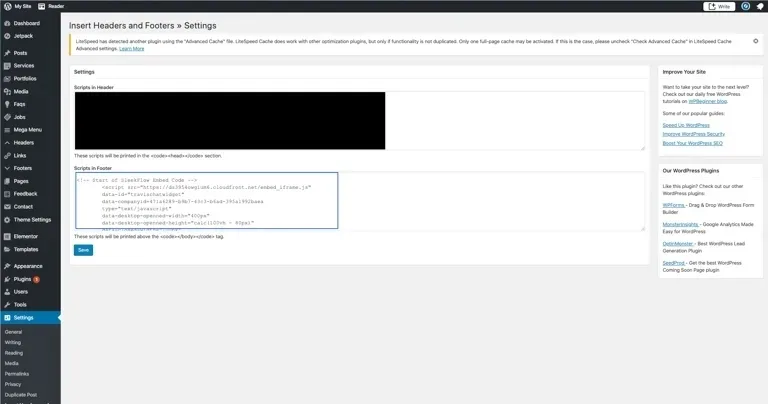Click inside the Scripts in Header textarea
The height and width of the screenshot is (404, 768).
(360, 120)
